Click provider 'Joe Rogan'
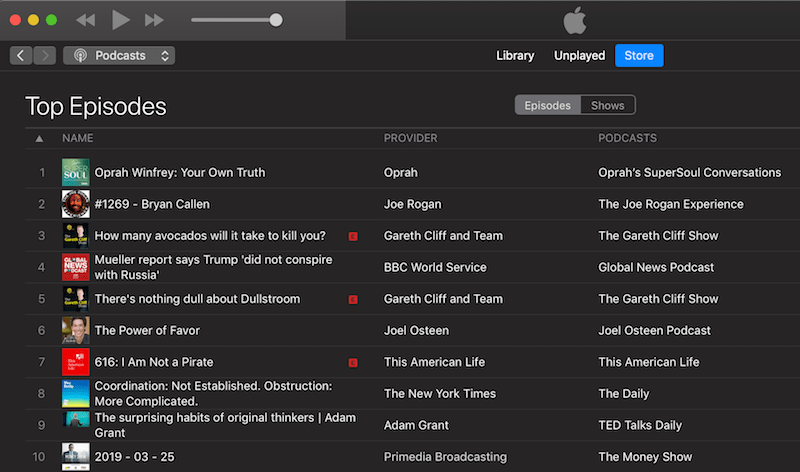The height and width of the screenshot is (472, 800). click(x=412, y=204)
